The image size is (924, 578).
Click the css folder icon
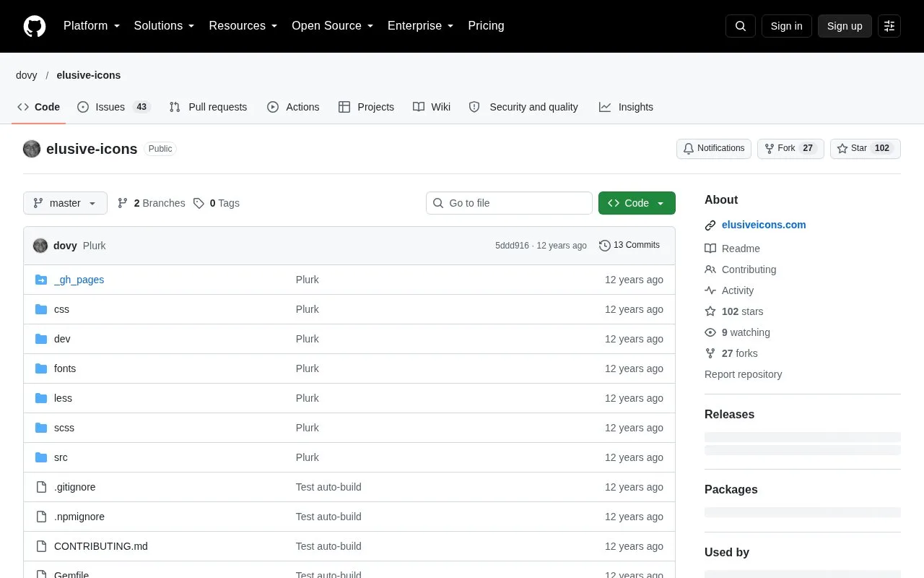tap(41, 309)
